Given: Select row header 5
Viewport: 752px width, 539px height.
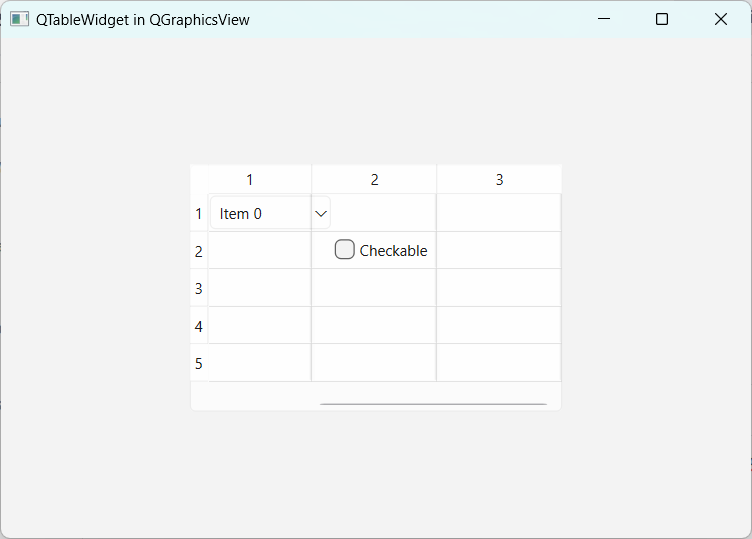Looking at the screenshot, I should [199, 363].
